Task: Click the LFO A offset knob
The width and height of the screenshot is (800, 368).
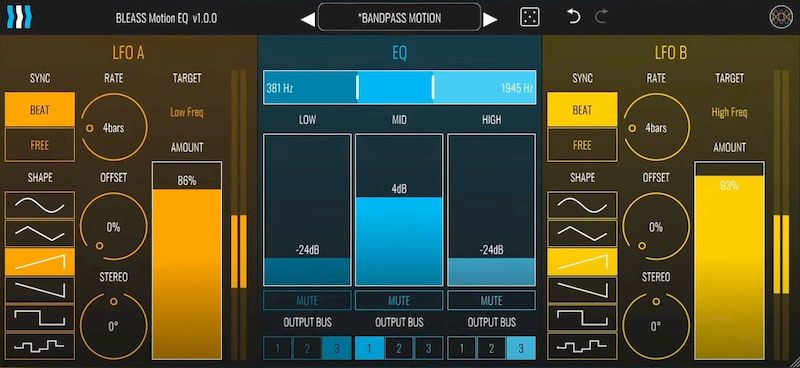Action: pyautogui.click(x=113, y=227)
